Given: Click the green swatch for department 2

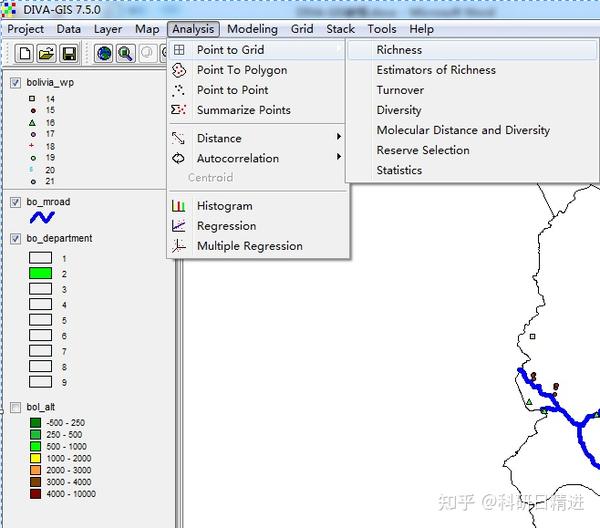Looking at the screenshot, I should coord(40,273).
